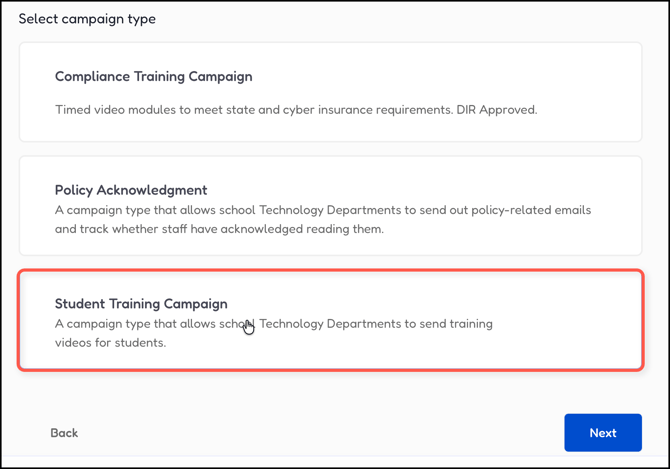The height and width of the screenshot is (469, 670).
Task: Click the Policy Acknowledgment heading text
Action: 131,190
